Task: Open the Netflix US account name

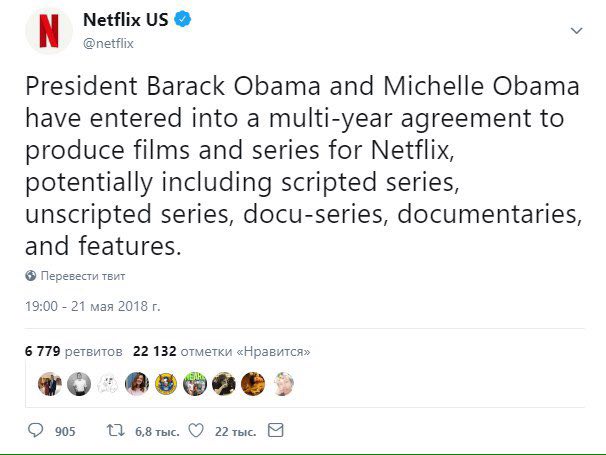Action: pos(126,20)
